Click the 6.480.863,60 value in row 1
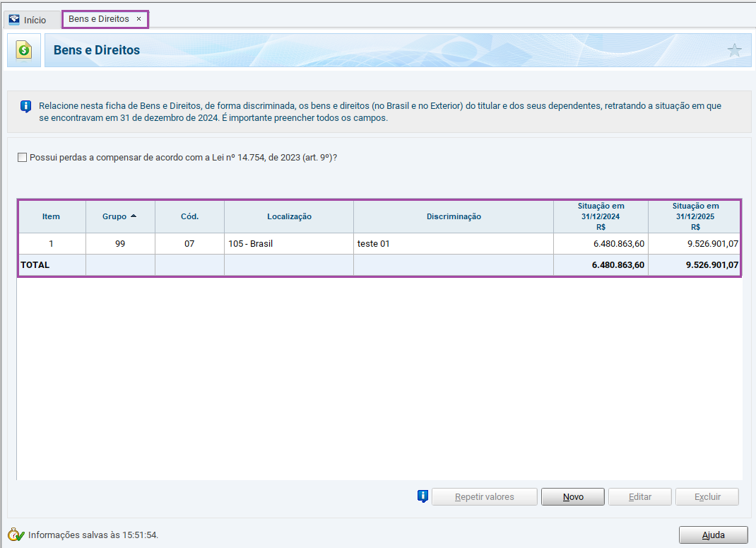 (619, 244)
